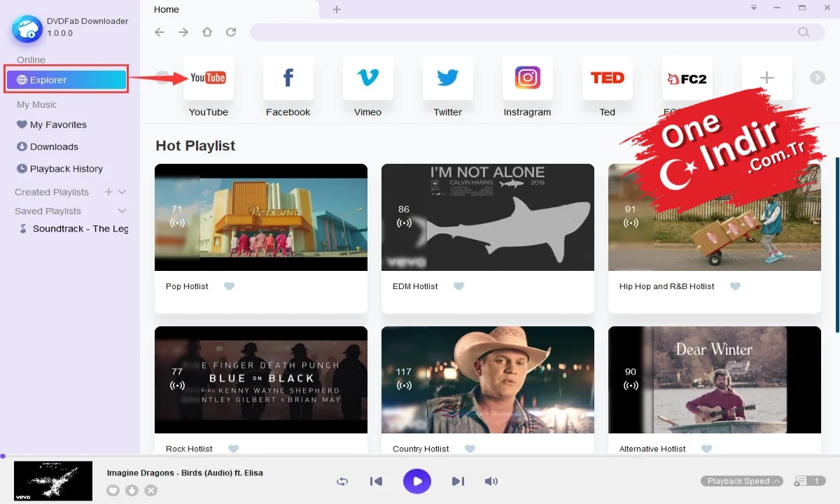Open the Country Hotlist cowboy thumbnail
This screenshot has height=504, width=840.
(x=488, y=379)
